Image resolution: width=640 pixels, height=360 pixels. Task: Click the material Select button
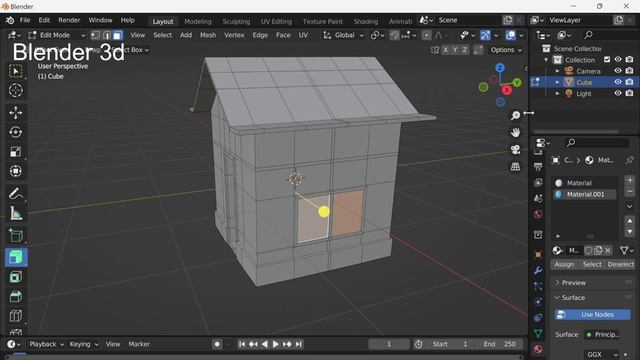[592, 264]
